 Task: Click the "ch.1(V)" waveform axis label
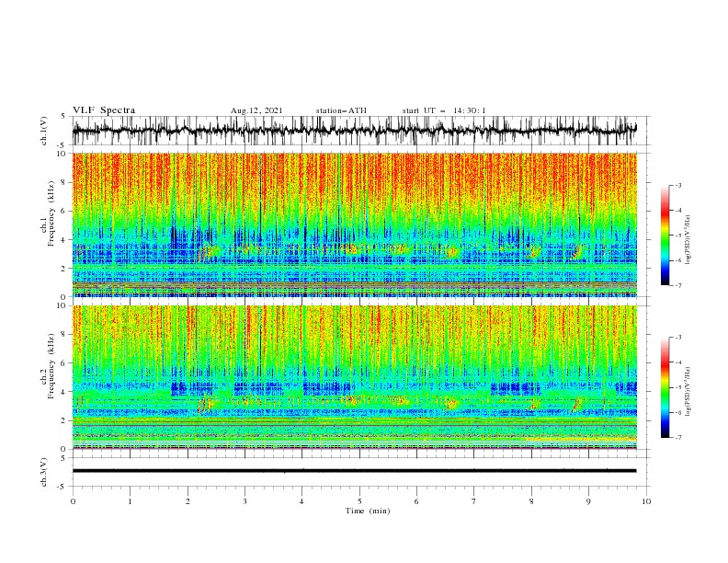point(44,131)
